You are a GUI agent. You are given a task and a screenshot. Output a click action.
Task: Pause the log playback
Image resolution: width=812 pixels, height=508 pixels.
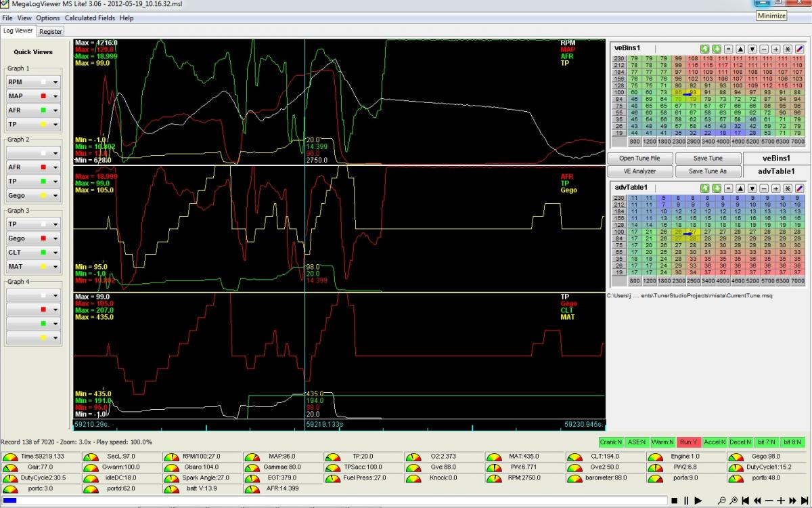686,501
